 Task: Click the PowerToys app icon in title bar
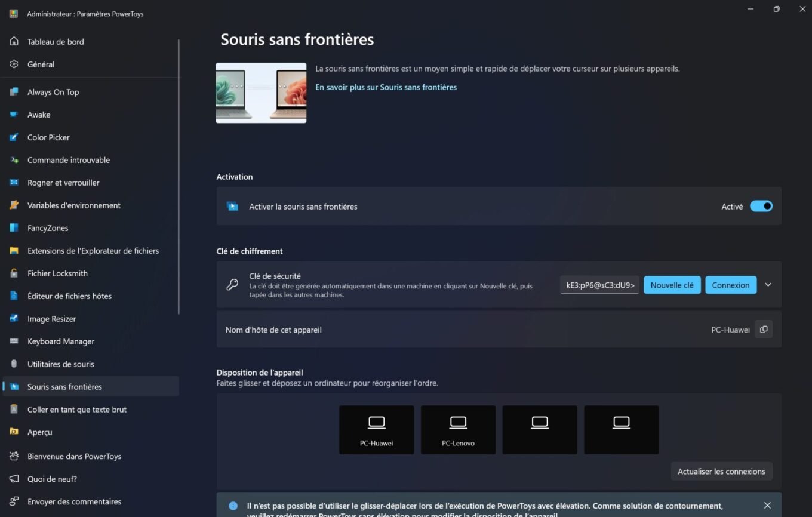[14, 14]
